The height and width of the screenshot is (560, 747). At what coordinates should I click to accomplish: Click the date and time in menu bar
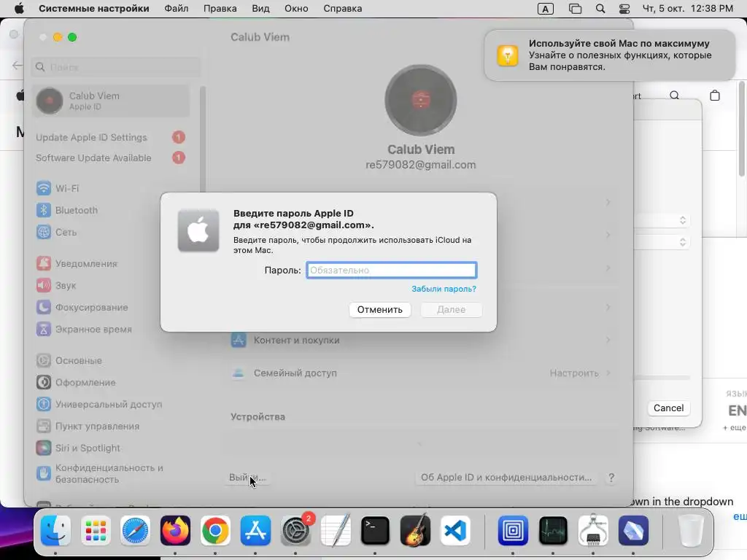click(688, 9)
